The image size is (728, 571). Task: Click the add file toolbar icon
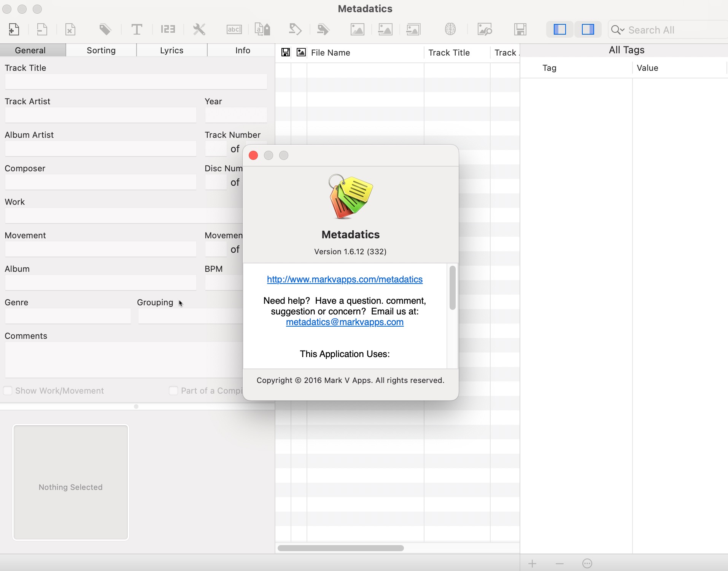tap(14, 29)
